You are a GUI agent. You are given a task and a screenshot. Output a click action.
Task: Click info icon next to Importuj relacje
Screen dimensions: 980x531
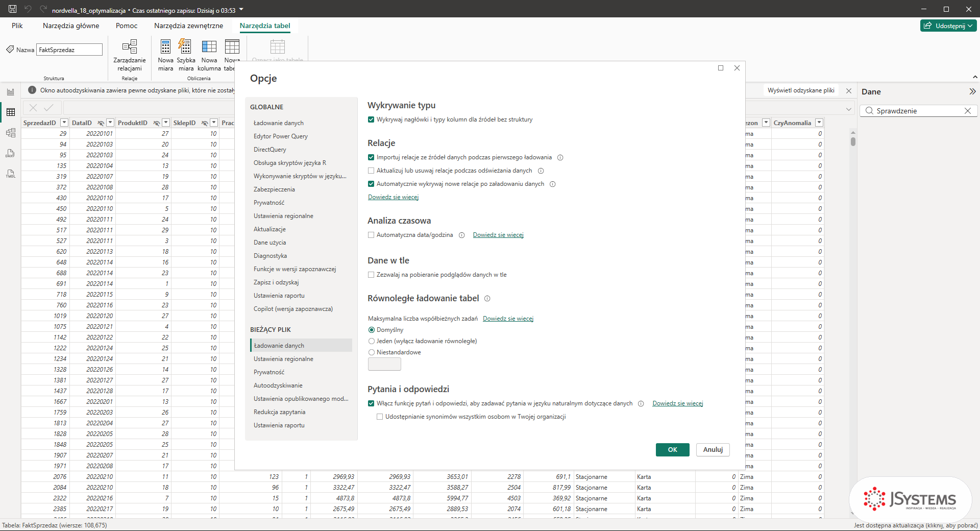(560, 158)
